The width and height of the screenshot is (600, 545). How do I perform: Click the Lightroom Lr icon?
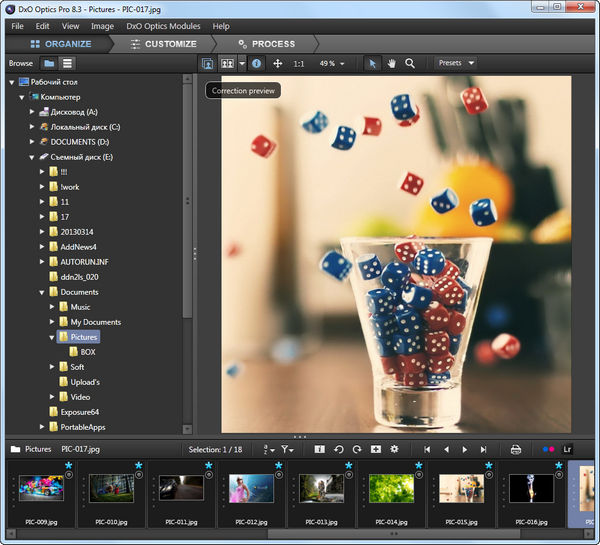tap(569, 449)
